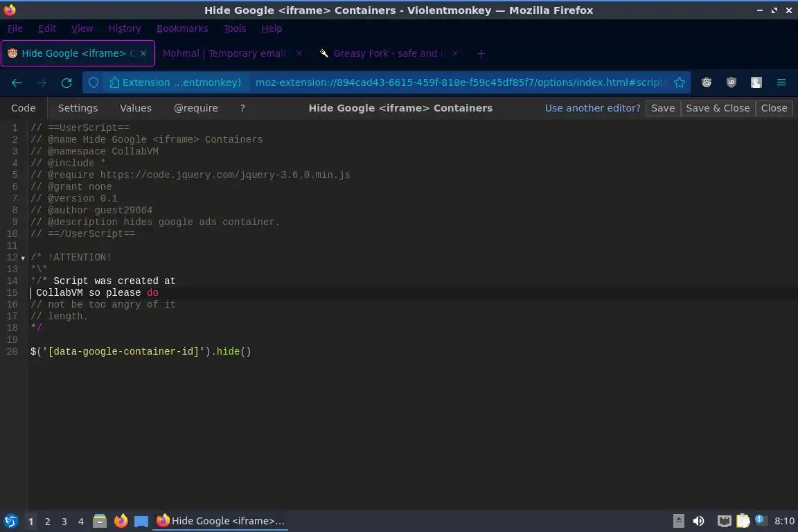Open the Bookmarks menu

[182, 28]
